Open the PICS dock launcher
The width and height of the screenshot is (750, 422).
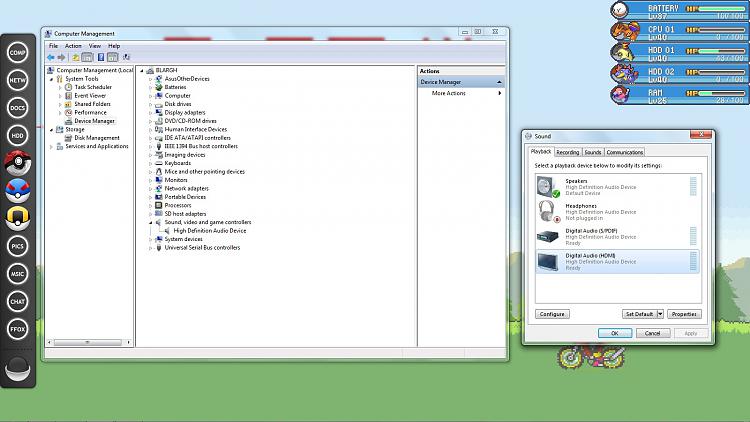tap(18, 246)
